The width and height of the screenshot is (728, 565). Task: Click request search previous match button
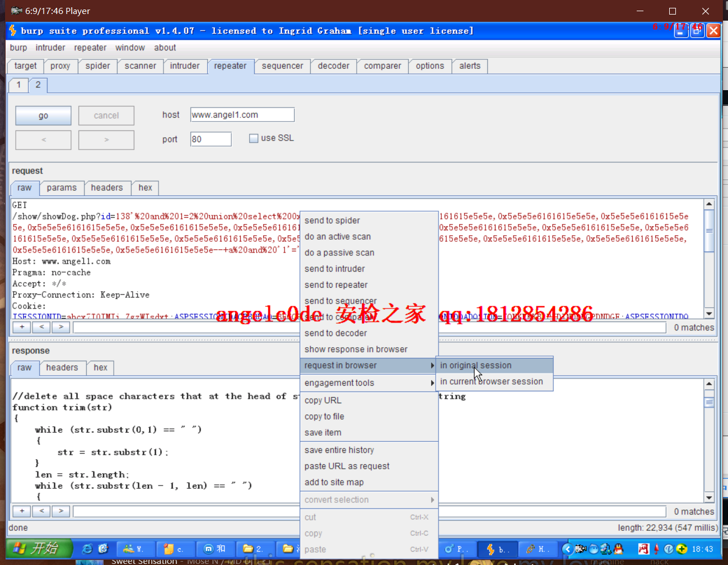41,327
